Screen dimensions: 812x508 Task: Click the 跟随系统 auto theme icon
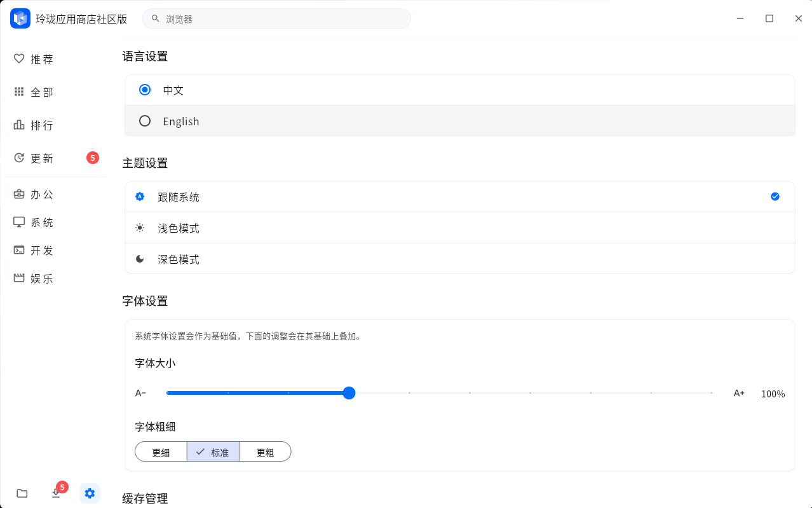(x=140, y=196)
